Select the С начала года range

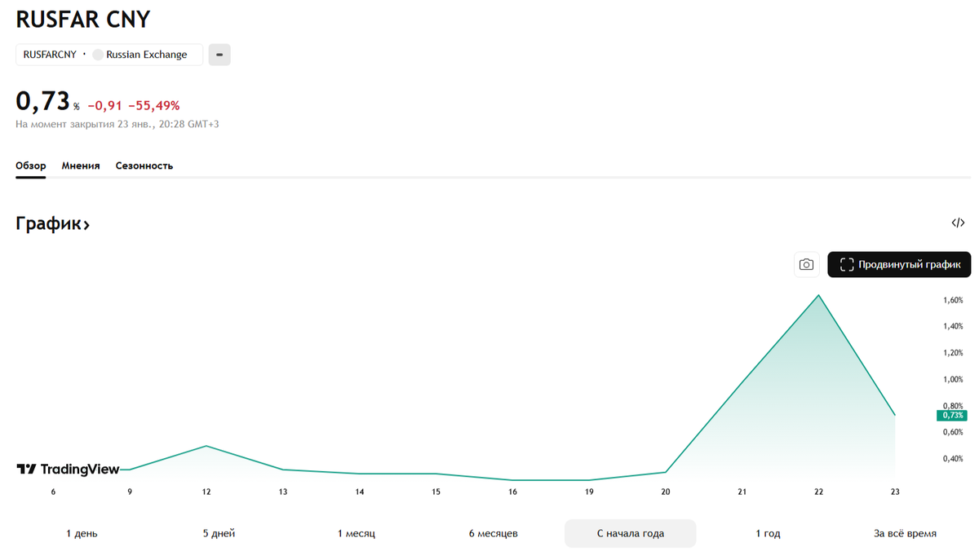(x=631, y=533)
